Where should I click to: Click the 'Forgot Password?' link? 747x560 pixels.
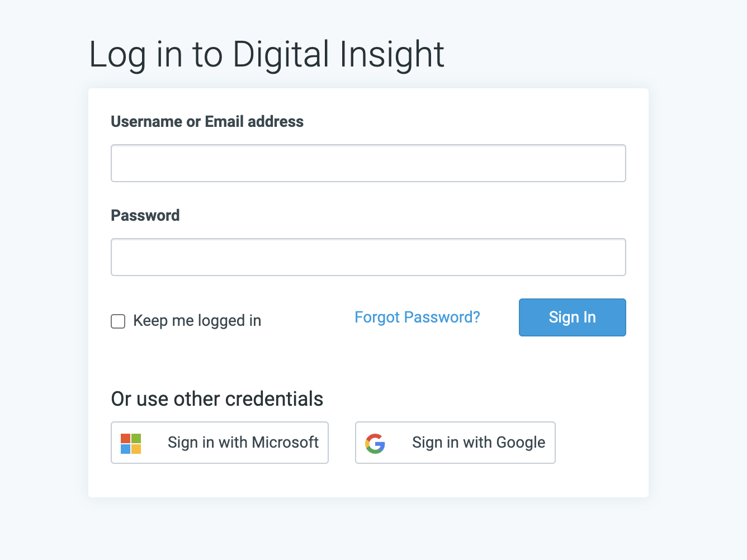(x=417, y=317)
